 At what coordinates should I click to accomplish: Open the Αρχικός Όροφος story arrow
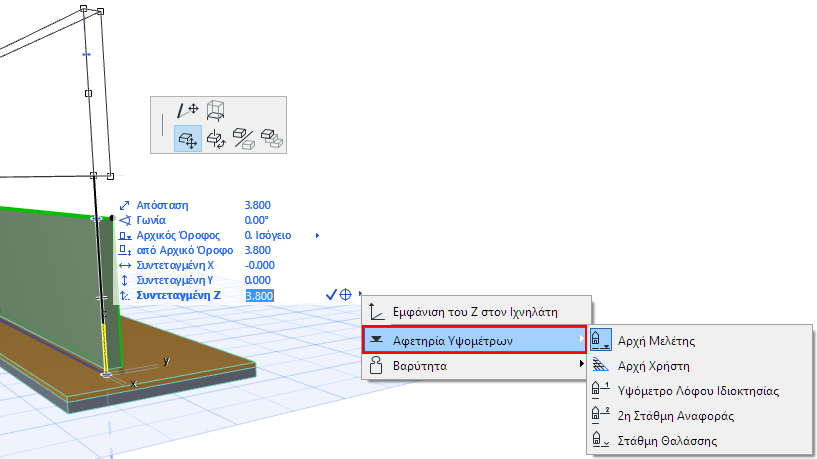pos(317,235)
